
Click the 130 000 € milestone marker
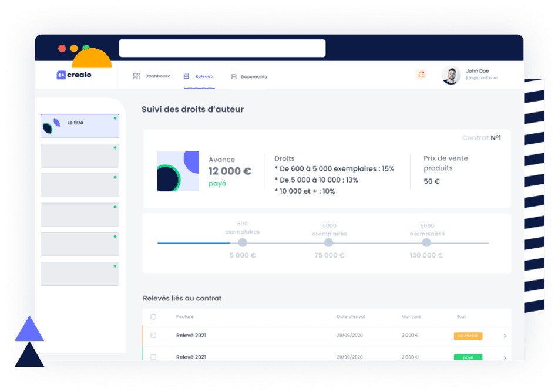pos(426,242)
